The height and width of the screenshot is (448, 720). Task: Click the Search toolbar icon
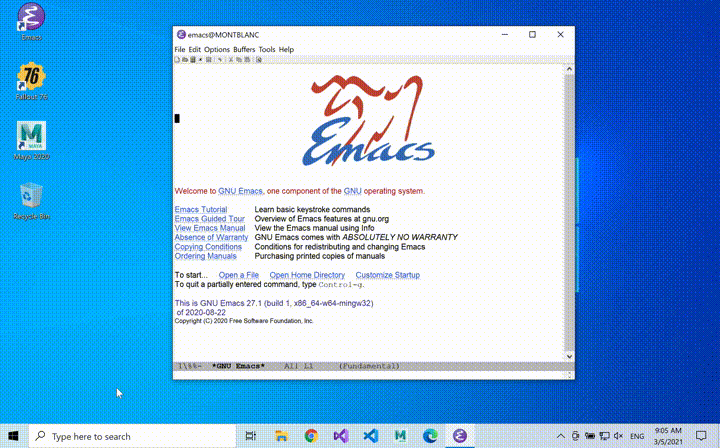coord(258,60)
